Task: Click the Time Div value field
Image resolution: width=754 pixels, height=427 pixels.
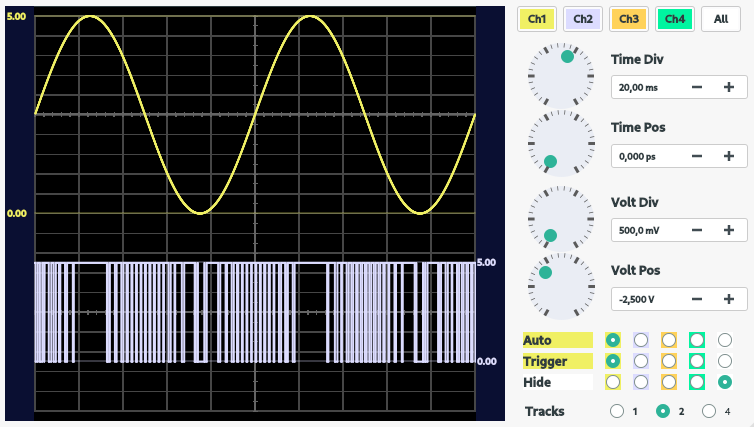Action: tap(646, 88)
